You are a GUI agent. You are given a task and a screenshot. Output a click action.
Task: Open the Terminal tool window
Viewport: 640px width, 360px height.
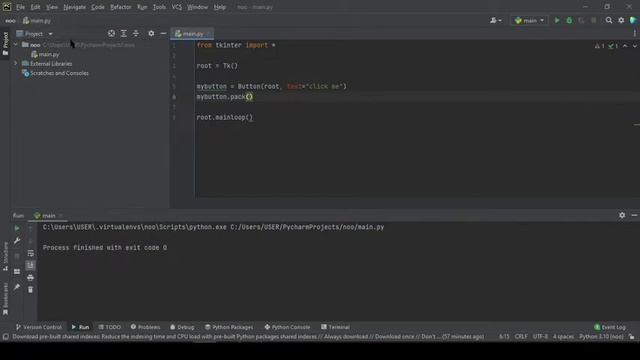tap(335, 327)
